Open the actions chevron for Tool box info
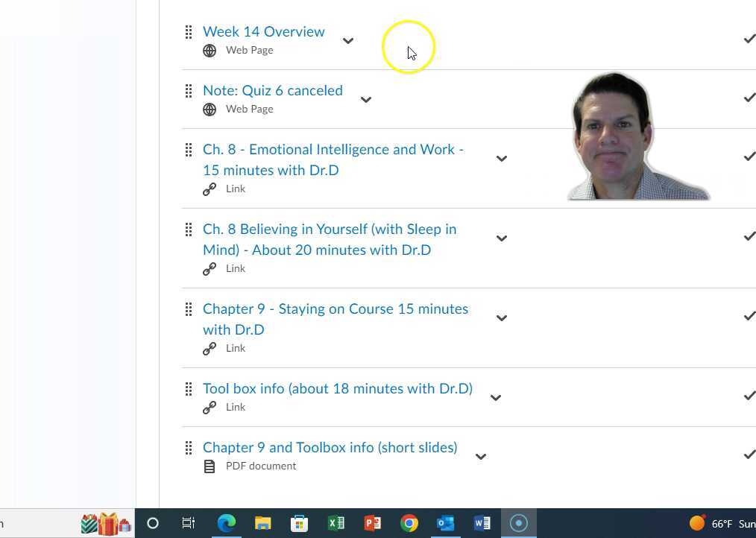756x538 pixels. 495,398
